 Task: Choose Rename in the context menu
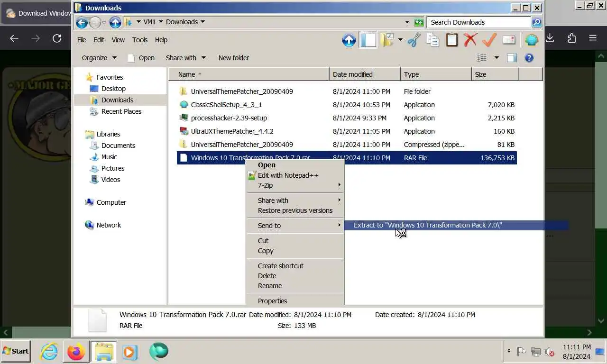(295, 286)
